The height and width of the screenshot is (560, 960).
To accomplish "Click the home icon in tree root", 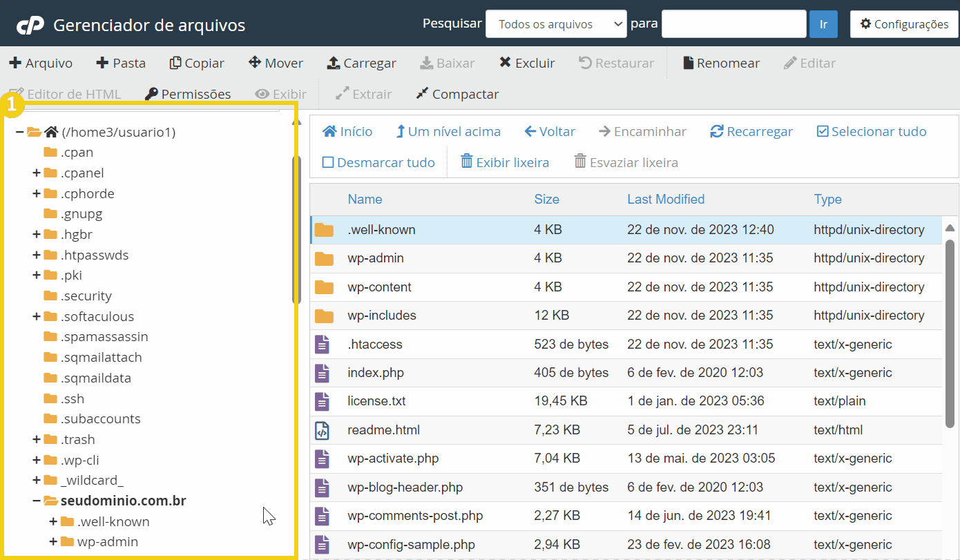I will pyautogui.click(x=50, y=132).
